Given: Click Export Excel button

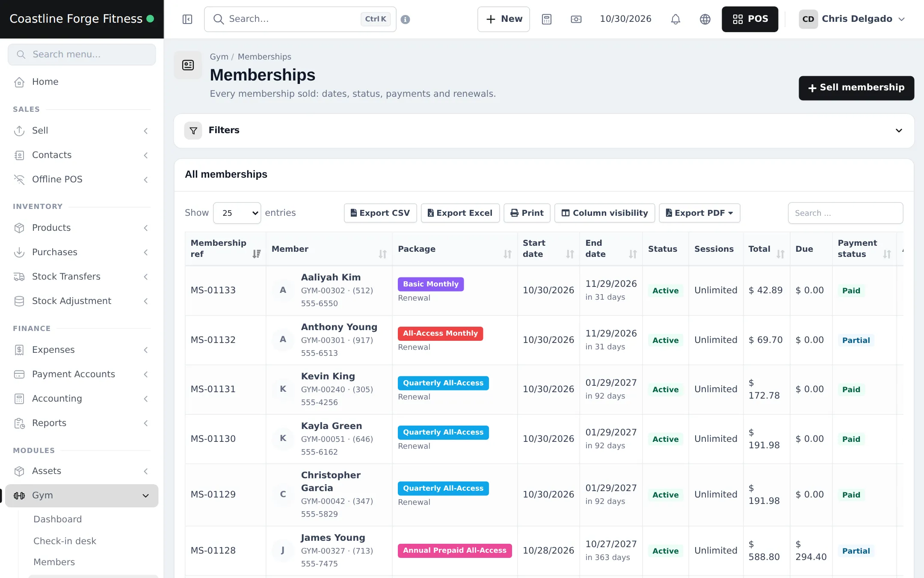Looking at the screenshot, I should (x=460, y=213).
